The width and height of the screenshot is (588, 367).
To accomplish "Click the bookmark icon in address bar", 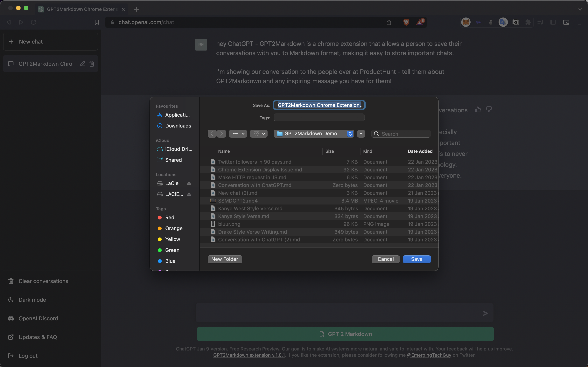I will (x=97, y=22).
